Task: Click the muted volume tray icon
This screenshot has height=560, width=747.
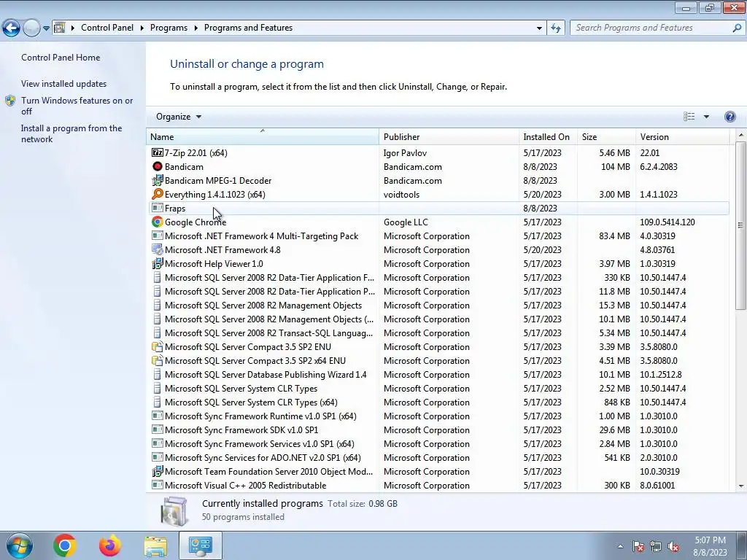Action: point(673,547)
